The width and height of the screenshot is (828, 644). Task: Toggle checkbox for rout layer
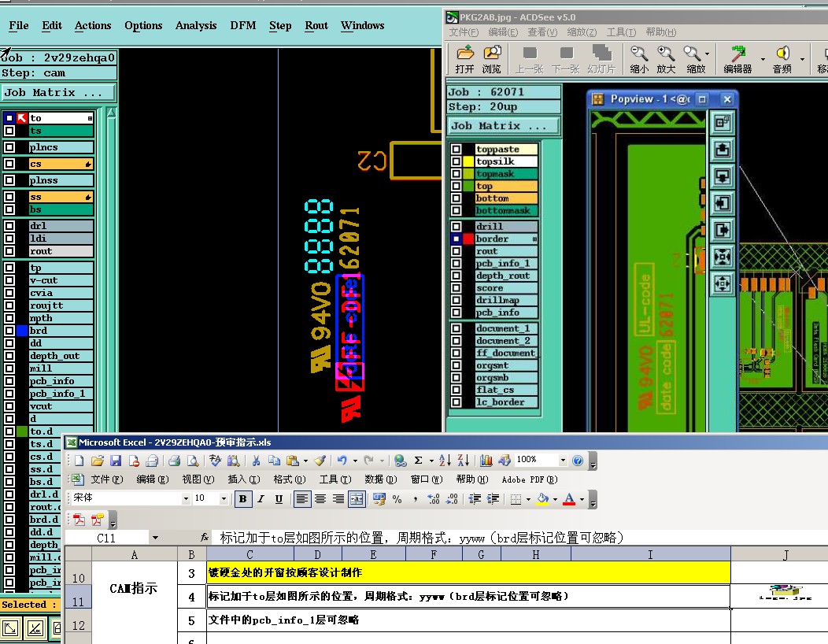9,251
